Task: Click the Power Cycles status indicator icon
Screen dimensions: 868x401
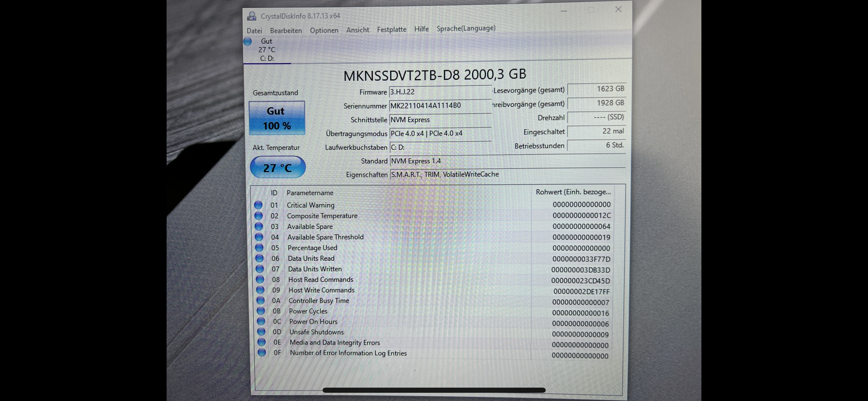Action: [x=261, y=311]
